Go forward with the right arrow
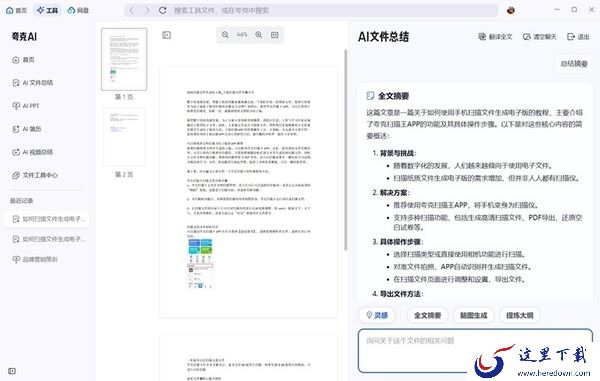The width and height of the screenshot is (600, 381). [x=147, y=10]
